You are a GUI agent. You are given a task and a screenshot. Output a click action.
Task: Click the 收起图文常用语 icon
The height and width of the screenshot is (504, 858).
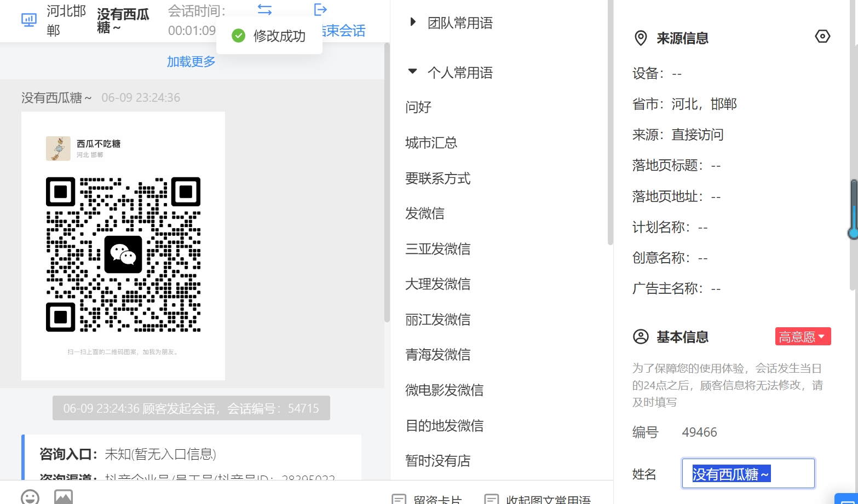point(492,500)
